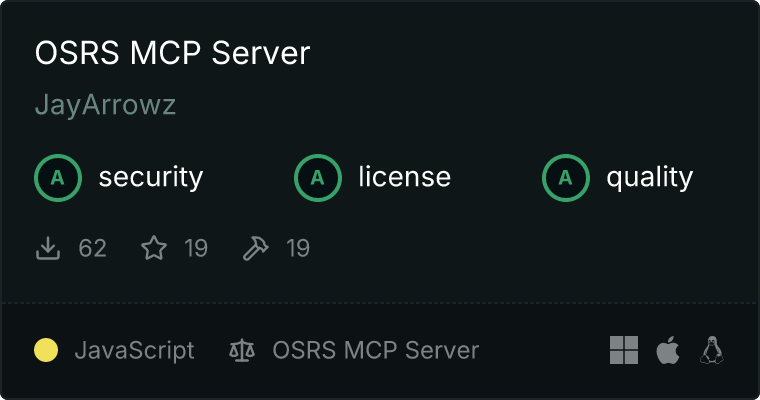The height and width of the screenshot is (400, 760).
Task: Open the OSRS MCP Server card title
Action: pos(173,54)
